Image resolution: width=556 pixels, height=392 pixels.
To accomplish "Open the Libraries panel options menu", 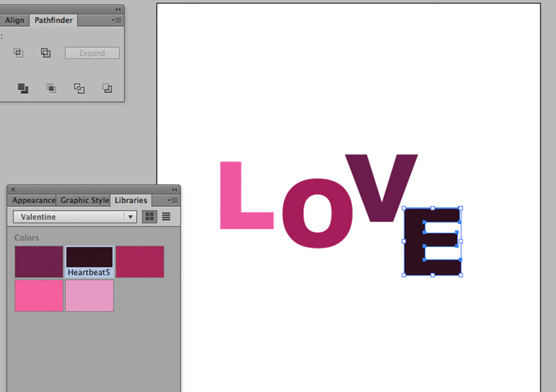I will pyautogui.click(x=173, y=201).
